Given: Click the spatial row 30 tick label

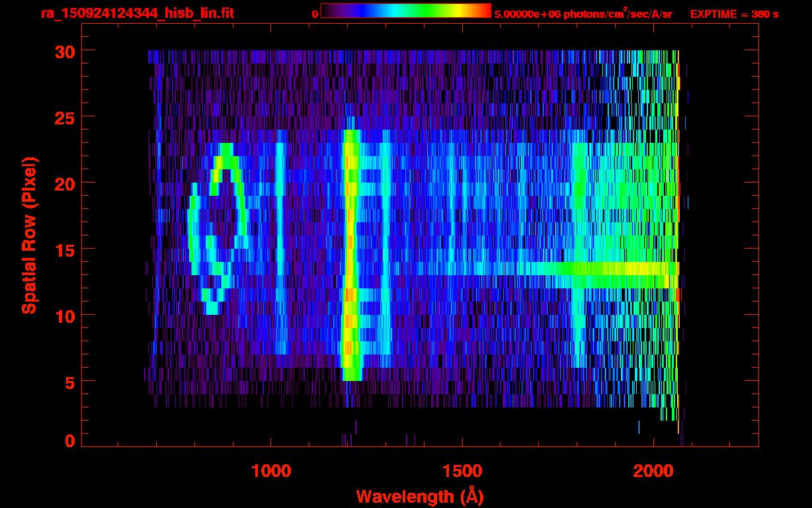Looking at the screenshot, I should tap(65, 50).
